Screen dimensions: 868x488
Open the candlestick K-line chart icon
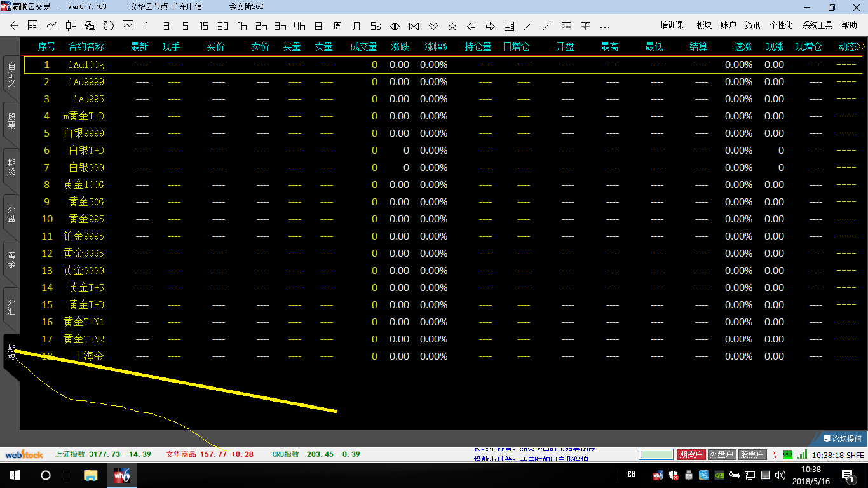71,26
